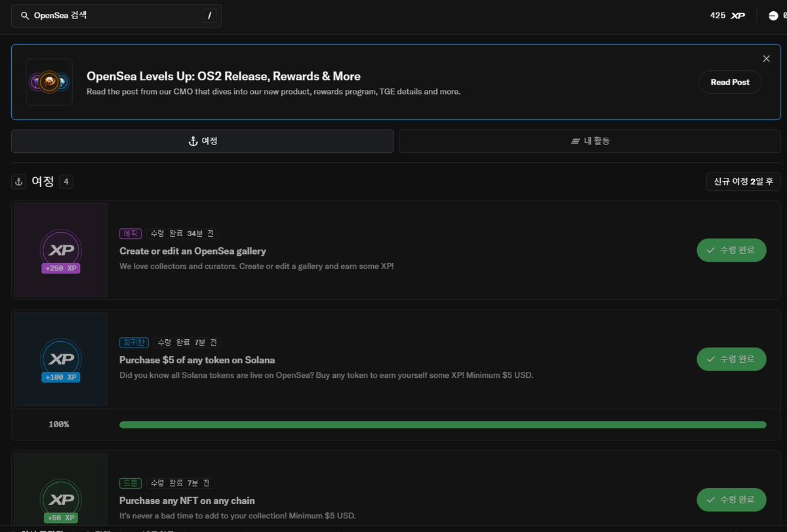Open the blue +100 XP voyage thumbnail

(x=61, y=359)
